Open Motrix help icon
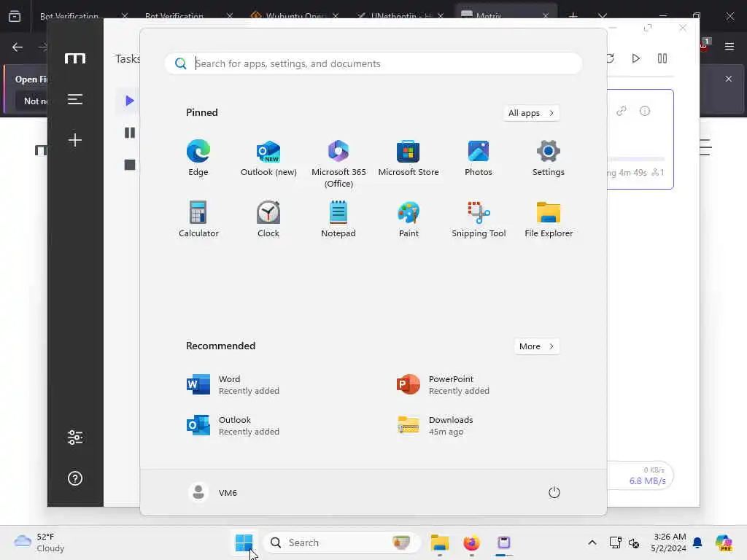The width and height of the screenshot is (747, 560). click(x=75, y=478)
